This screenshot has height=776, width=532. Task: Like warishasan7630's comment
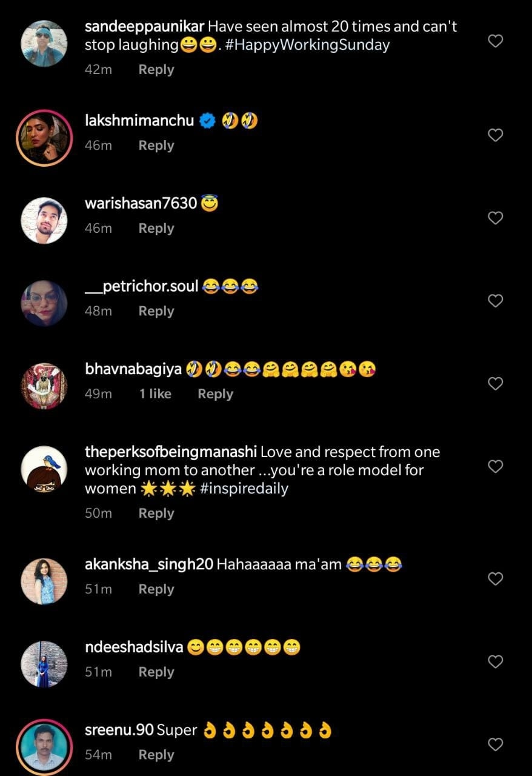coord(496,218)
